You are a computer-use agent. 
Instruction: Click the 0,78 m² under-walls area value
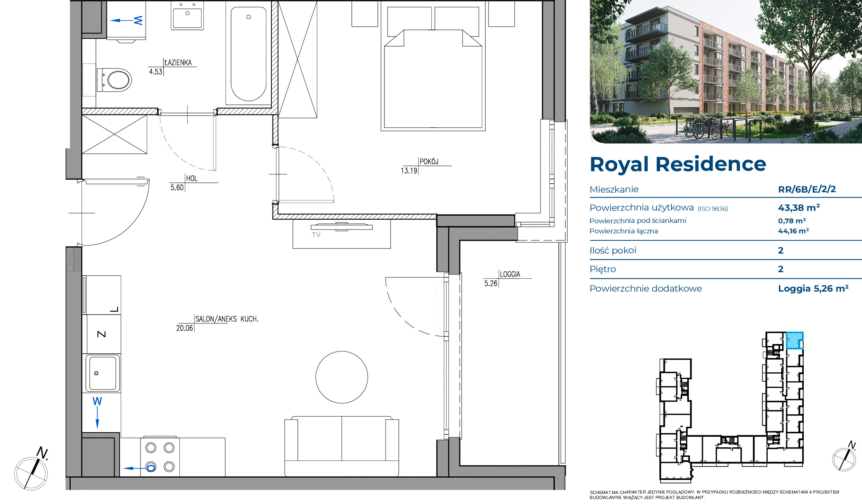[x=792, y=221]
